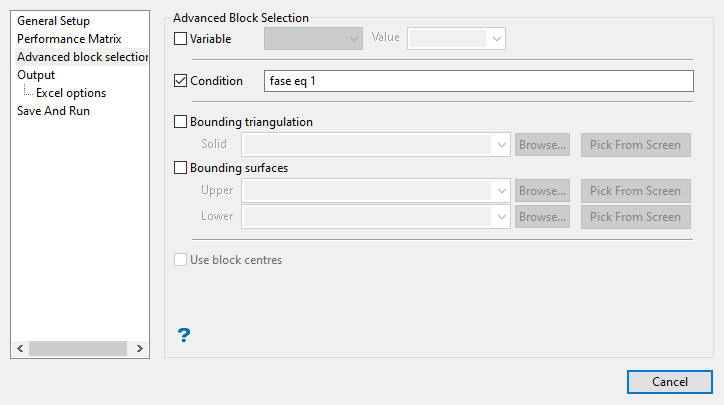
Task: Click the blue help question mark icon
Action: 184,336
